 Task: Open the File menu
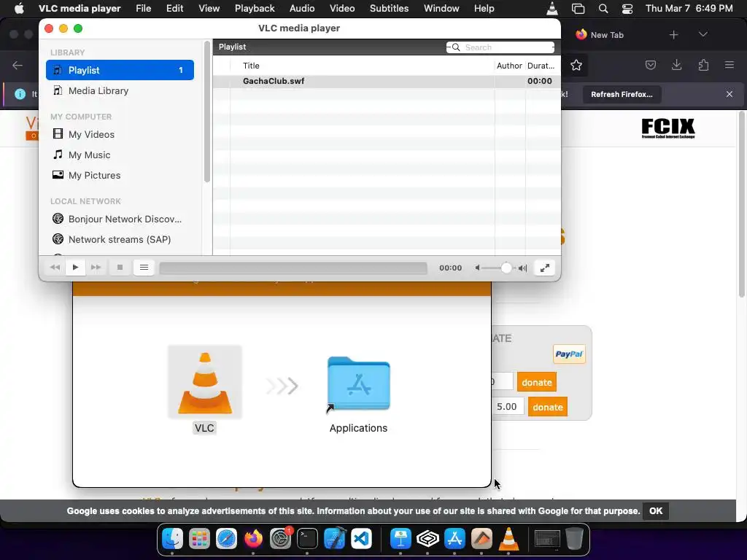tap(144, 8)
